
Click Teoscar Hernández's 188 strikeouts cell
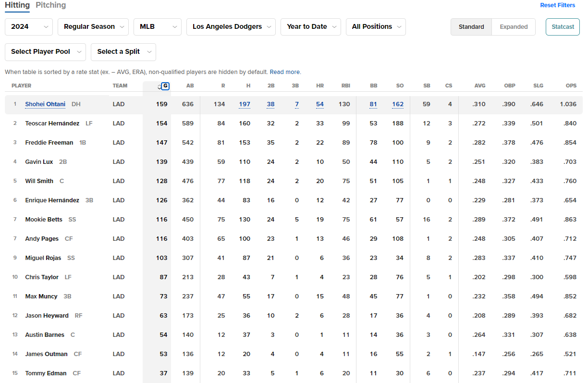pyautogui.click(x=398, y=124)
